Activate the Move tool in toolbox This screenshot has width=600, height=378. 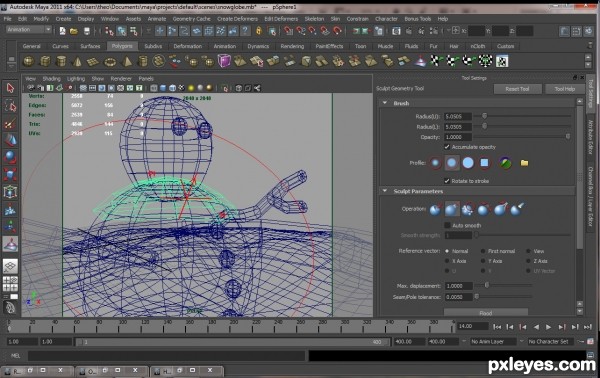tap(10, 140)
